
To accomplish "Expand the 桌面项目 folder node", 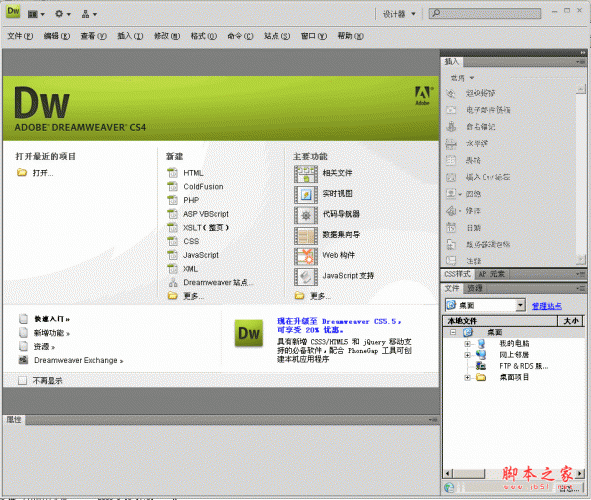I will tap(467, 378).
